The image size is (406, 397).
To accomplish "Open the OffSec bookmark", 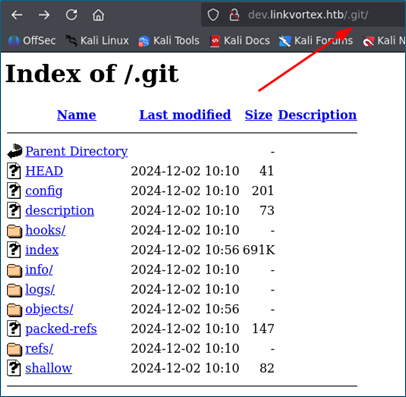I will click(x=32, y=41).
